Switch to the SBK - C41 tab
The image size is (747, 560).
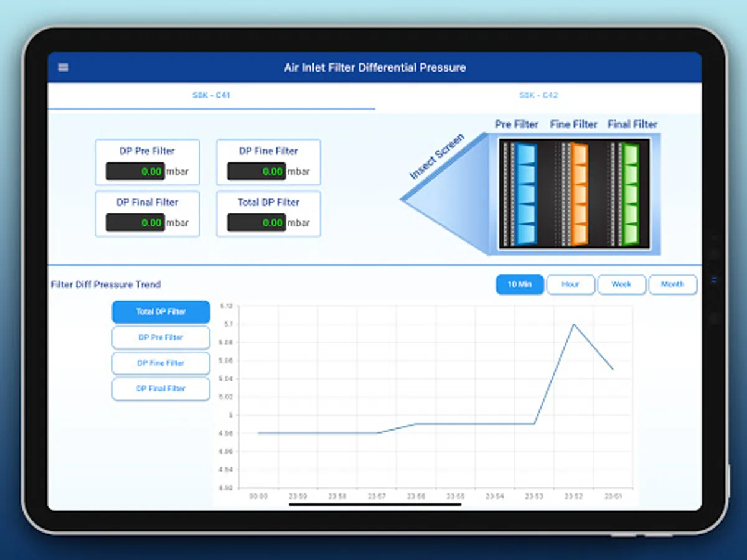click(211, 96)
